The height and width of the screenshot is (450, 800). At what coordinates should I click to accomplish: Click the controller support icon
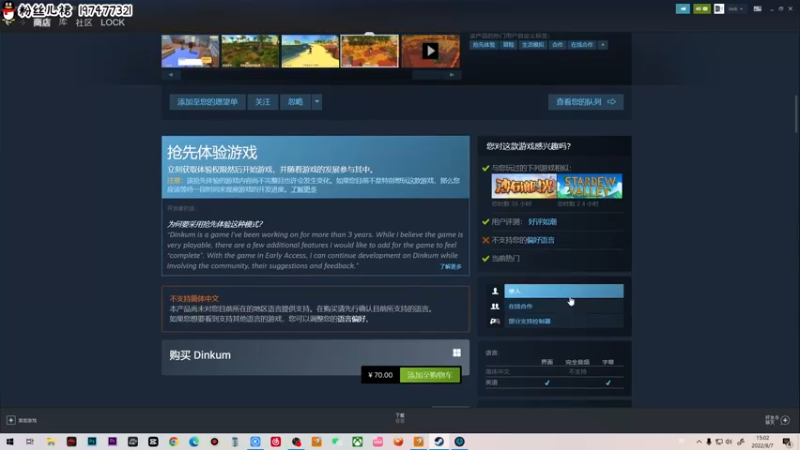(494, 321)
